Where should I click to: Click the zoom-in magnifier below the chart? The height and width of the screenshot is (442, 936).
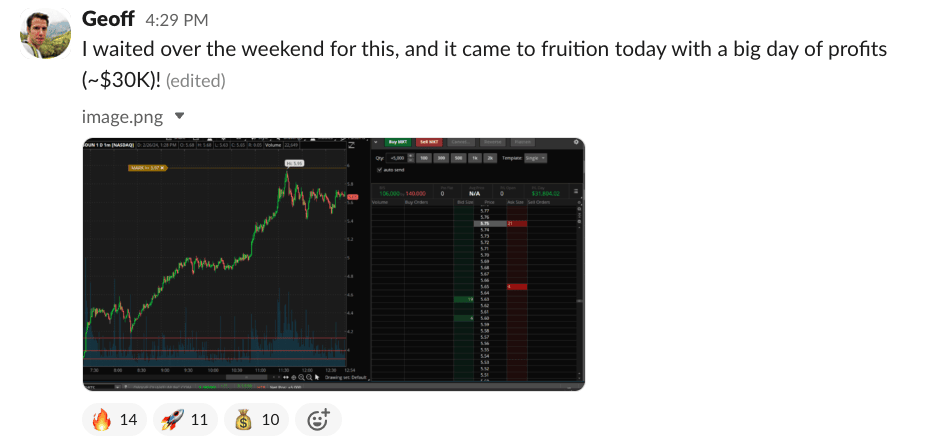point(311,376)
